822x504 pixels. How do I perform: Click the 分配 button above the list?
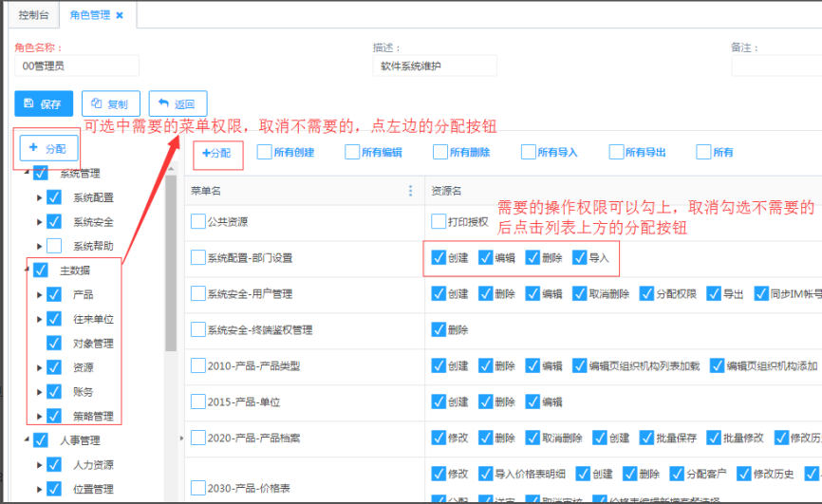[216, 152]
